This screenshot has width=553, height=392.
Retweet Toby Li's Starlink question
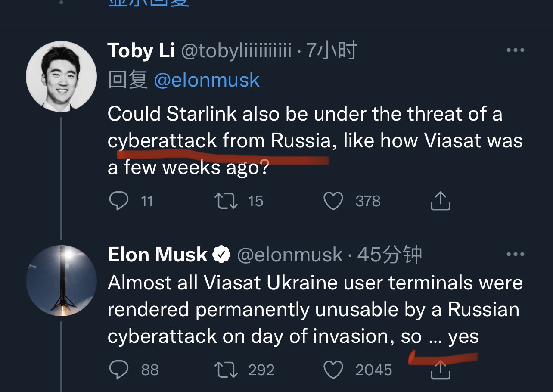pos(226,201)
